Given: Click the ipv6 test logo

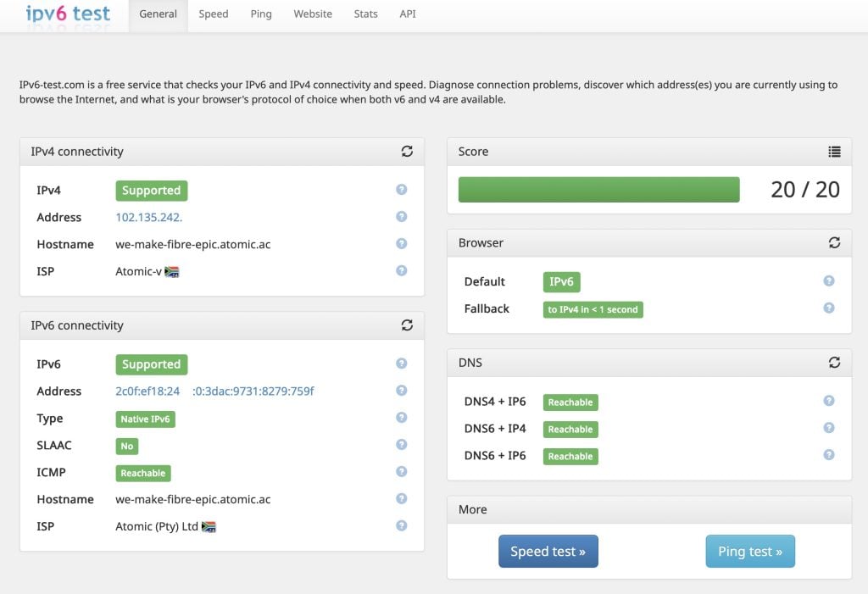Looking at the screenshot, I should click(x=68, y=14).
